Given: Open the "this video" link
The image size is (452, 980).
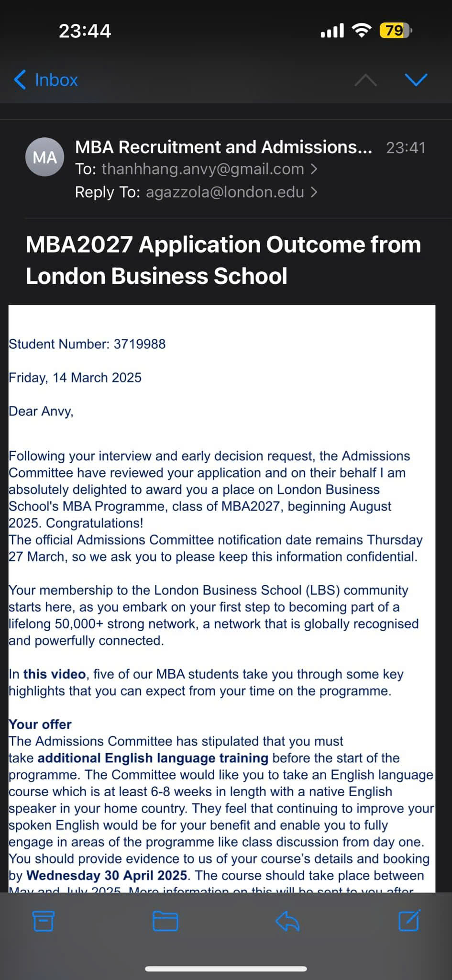Looking at the screenshot, I should click(54, 674).
